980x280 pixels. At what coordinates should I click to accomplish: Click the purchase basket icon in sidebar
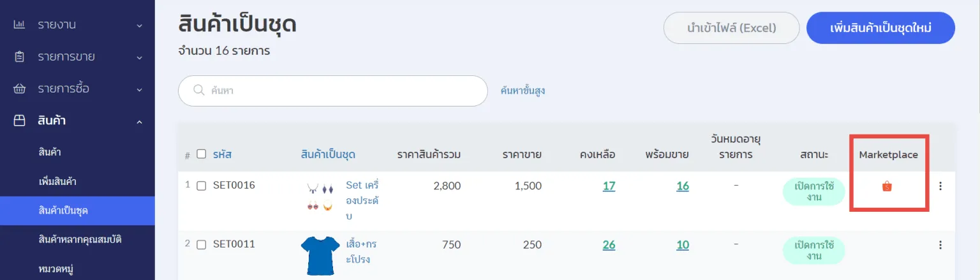[x=19, y=89]
